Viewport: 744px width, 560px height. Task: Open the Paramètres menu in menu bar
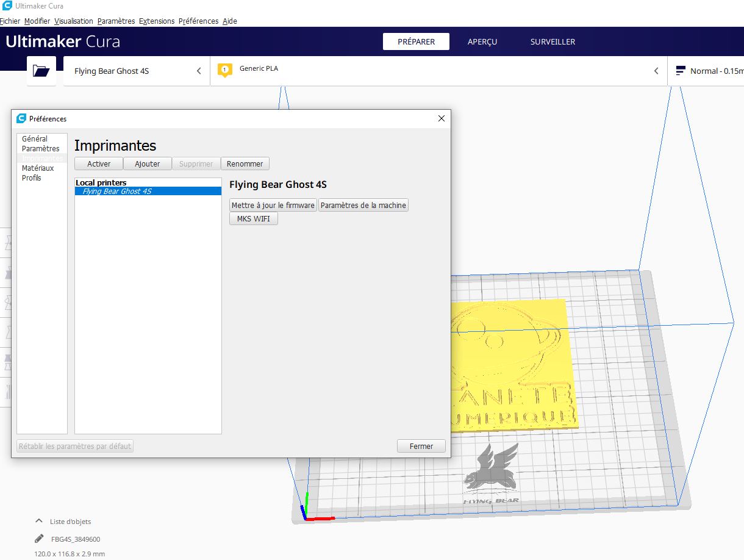[x=116, y=21]
